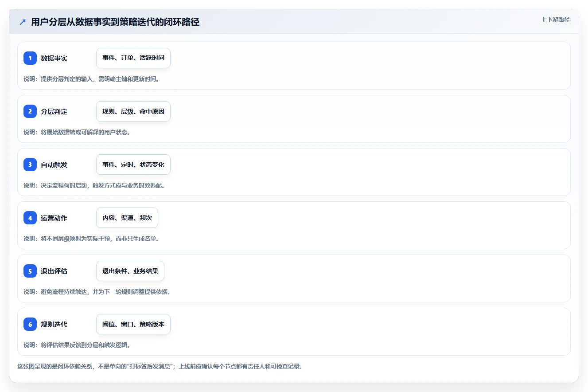This screenshot has width=588, height=392.
Task: Select the 内容、渠道、频次 chip
Action: click(x=127, y=218)
